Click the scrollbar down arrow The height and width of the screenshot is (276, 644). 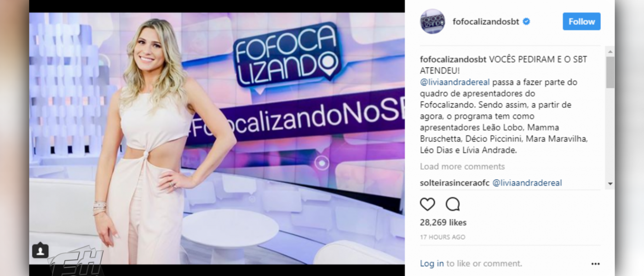610,184
